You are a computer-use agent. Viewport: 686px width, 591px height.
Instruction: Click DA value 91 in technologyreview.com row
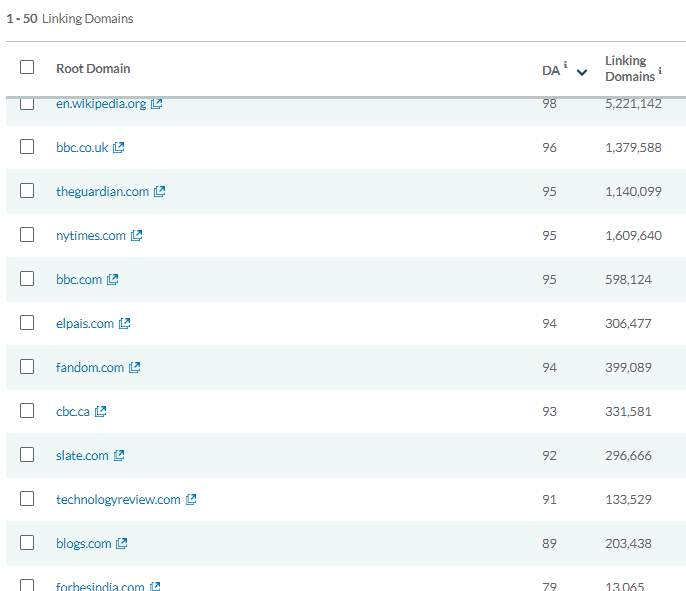click(550, 499)
